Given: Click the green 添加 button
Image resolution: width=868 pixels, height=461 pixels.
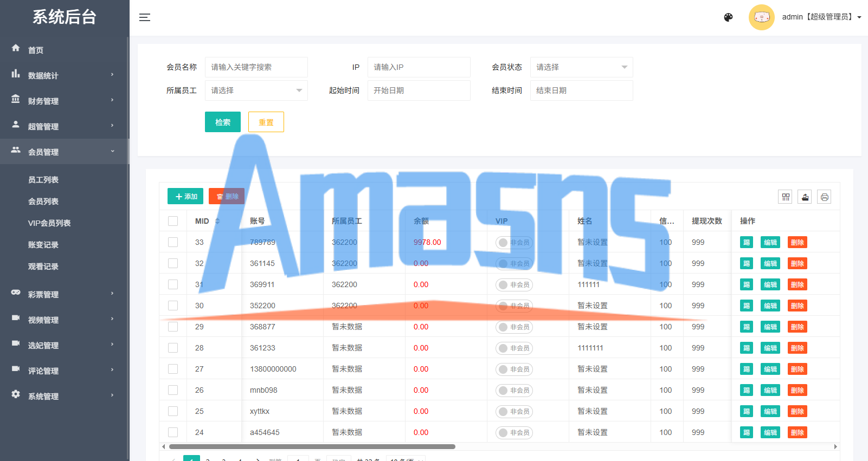Looking at the screenshot, I should [x=185, y=196].
